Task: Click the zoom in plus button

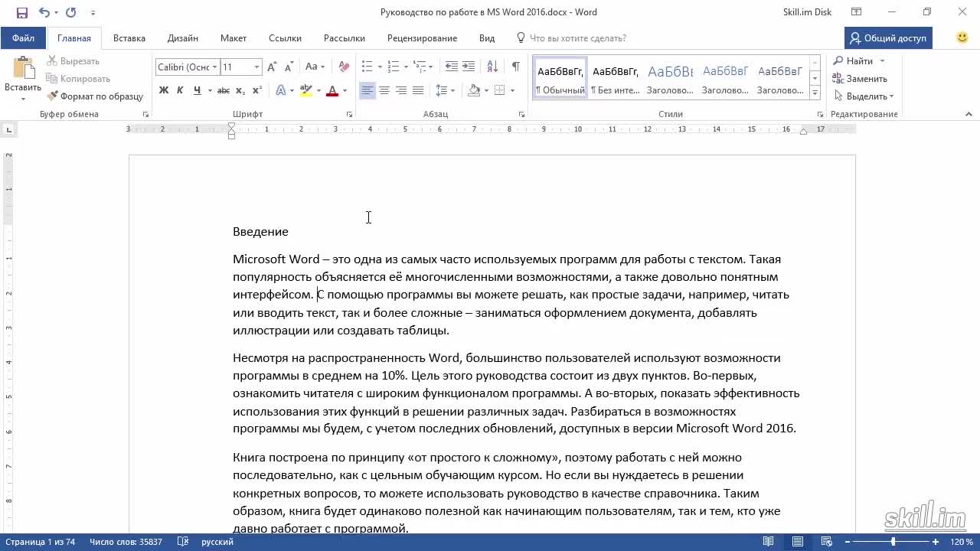Action: (936, 542)
